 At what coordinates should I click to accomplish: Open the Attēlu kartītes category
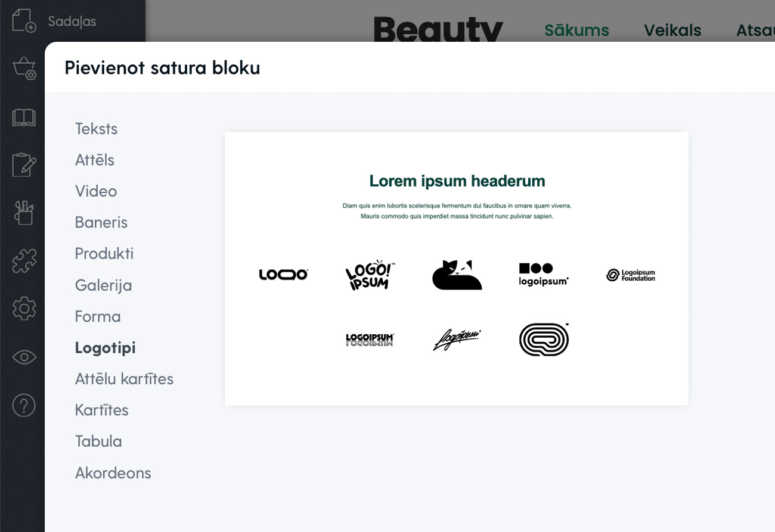coord(124,379)
